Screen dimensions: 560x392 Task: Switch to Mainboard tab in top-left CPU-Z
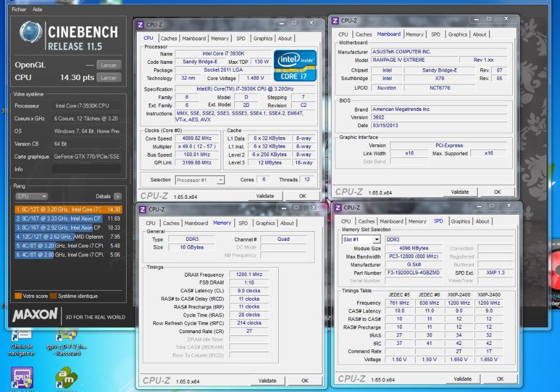click(x=194, y=38)
